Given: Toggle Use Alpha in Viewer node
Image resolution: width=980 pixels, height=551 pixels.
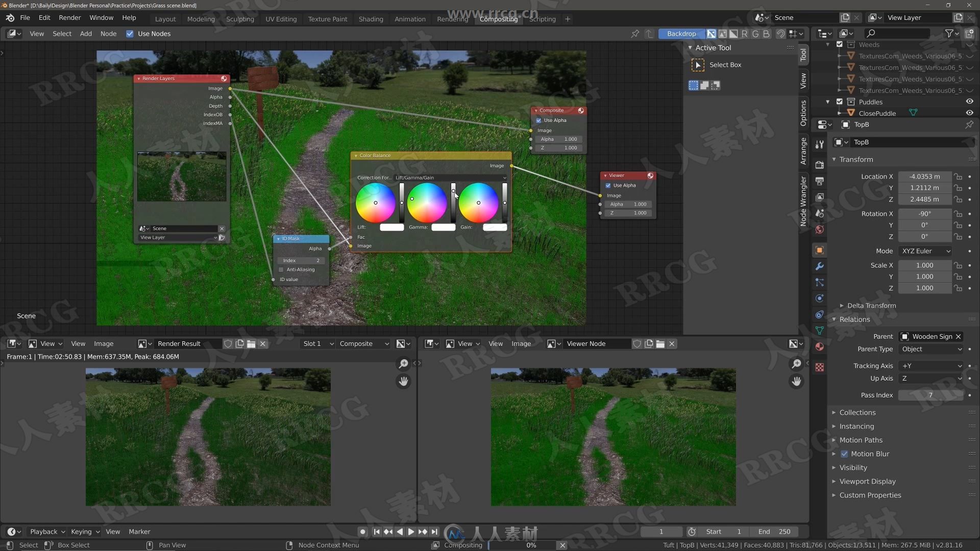Looking at the screenshot, I should (x=608, y=185).
